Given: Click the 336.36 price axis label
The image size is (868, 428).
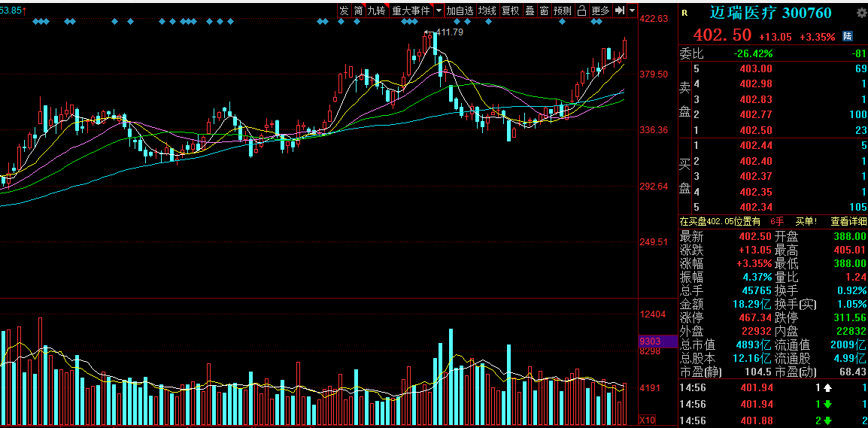Looking at the screenshot, I should (x=654, y=130).
